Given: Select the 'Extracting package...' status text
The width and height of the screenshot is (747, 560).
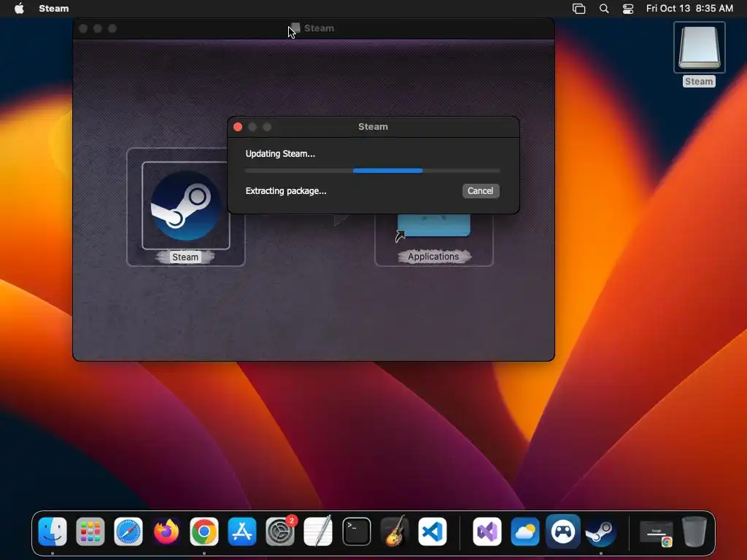Looking at the screenshot, I should tap(286, 191).
